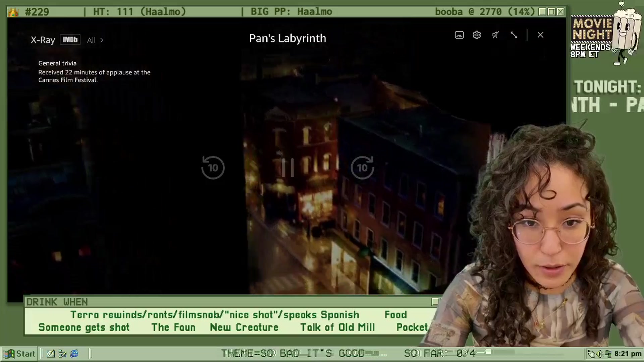The image size is (644, 362).
Task: Click the 'Food' drink rule
Action: 396,315
